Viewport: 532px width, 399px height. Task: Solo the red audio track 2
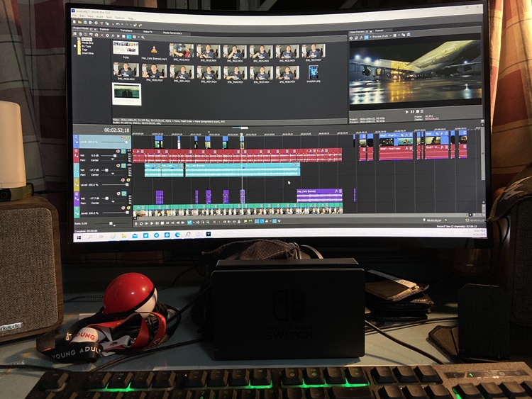point(123,151)
